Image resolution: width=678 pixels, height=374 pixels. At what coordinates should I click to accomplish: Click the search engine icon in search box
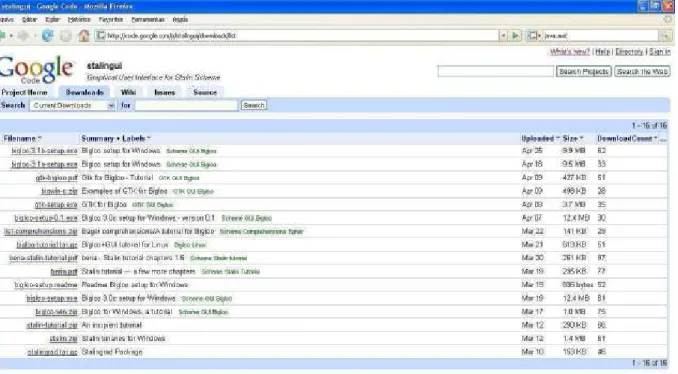[533, 36]
